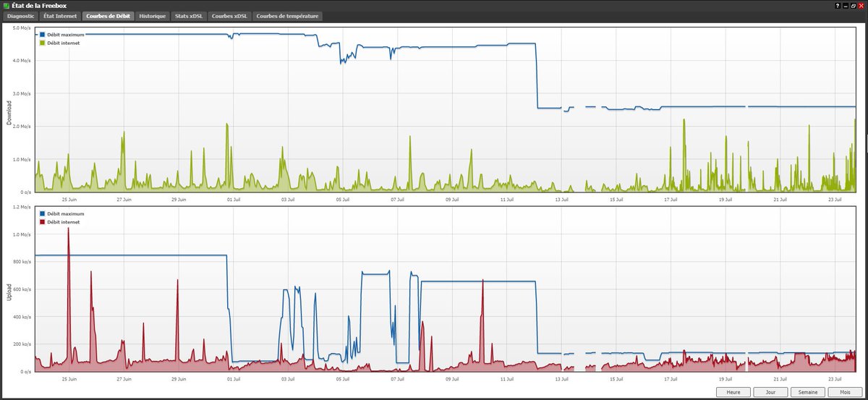Click the État de la Freebox window title
Image resolution: width=868 pixels, height=400 pixels.
(38, 5)
